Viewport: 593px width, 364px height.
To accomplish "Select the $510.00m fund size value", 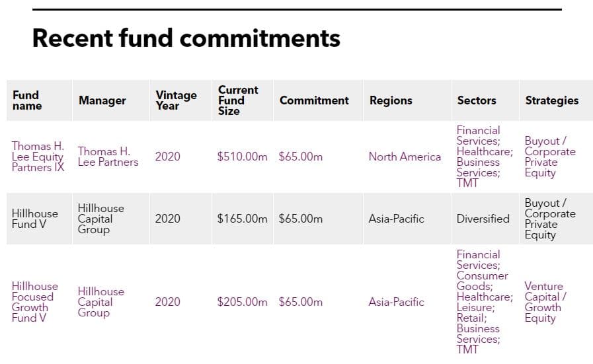I will 242,157.
